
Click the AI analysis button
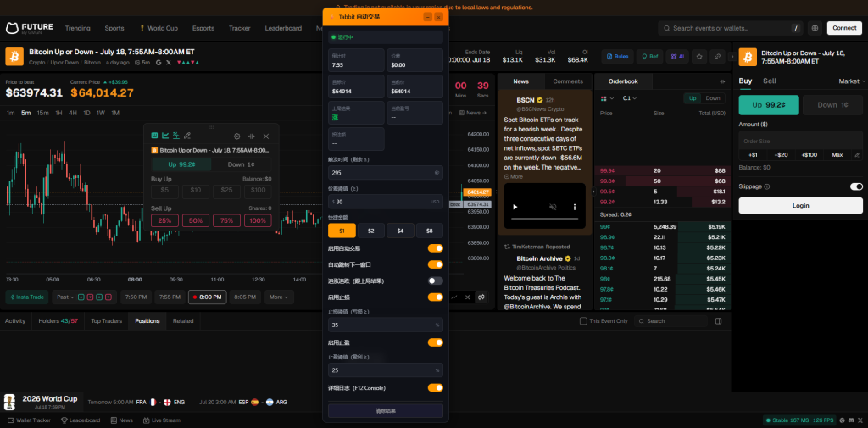(677, 57)
